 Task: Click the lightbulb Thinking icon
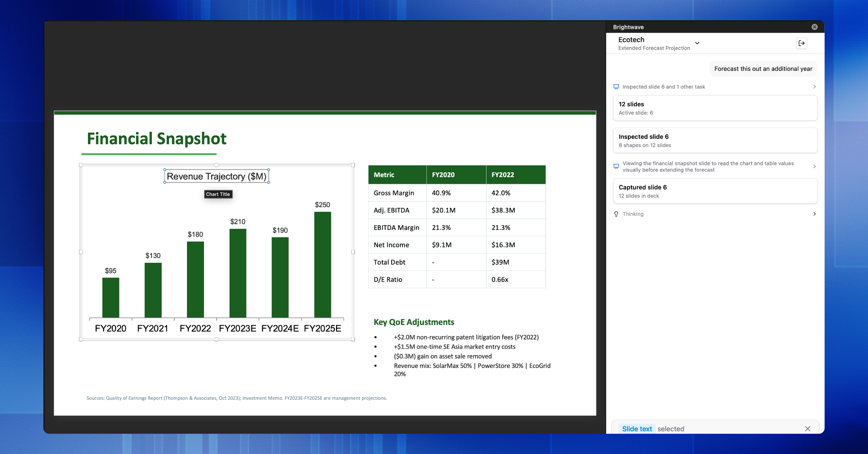pyautogui.click(x=616, y=214)
